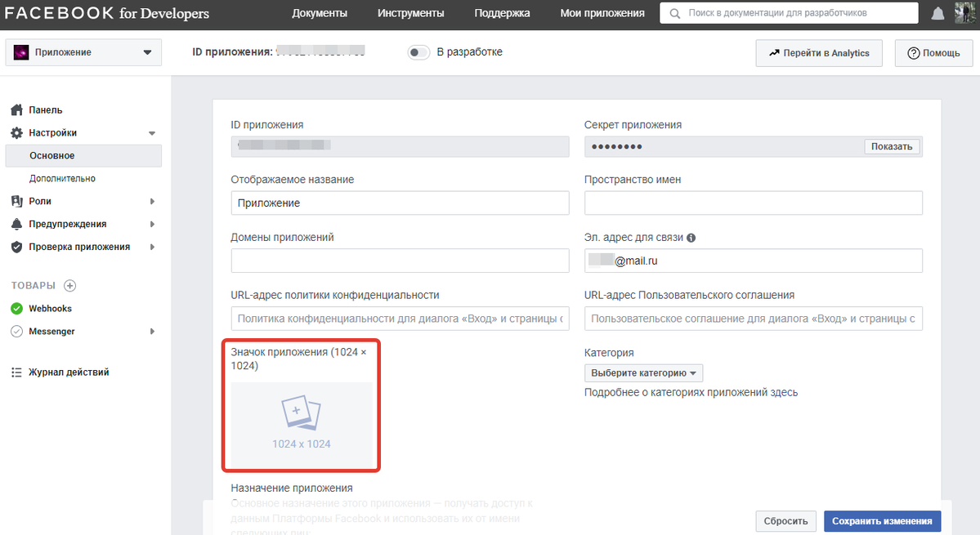The height and width of the screenshot is (535, 980).
Task: Click Показать to reveal app secret
Action: (x=892, y=147)
